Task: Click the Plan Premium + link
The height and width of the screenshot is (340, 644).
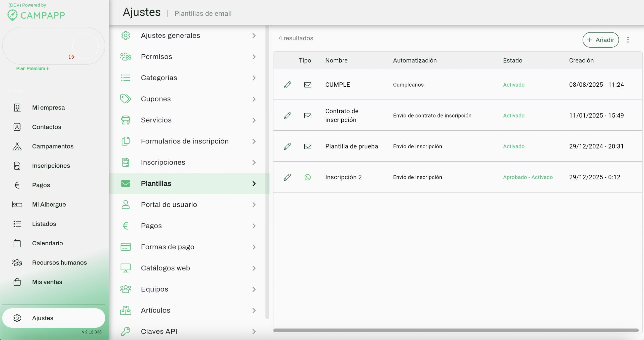Action: [x=32, y=68]
